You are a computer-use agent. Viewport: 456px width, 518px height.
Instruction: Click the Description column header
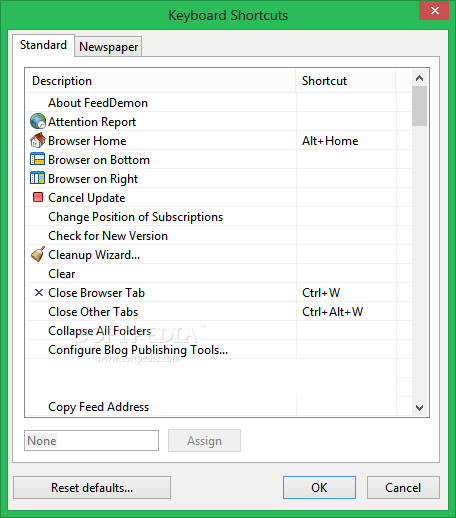pyautogui.click(x=161, y=81)
